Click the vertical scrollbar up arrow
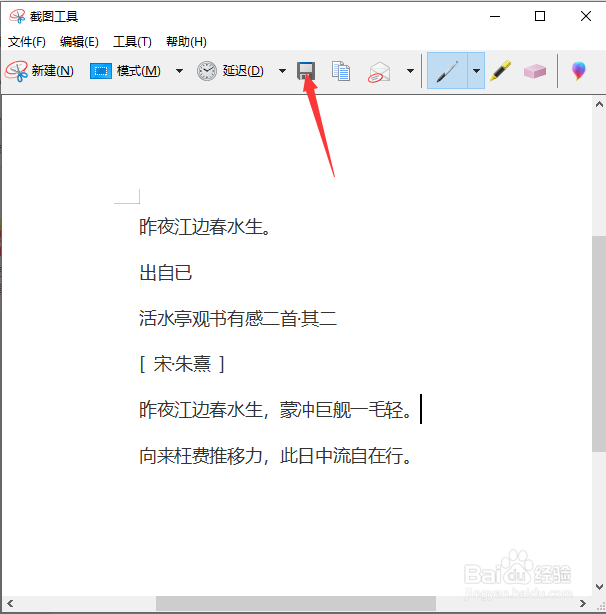This screenshot has width=606, height=614. [x=599, y=104]
